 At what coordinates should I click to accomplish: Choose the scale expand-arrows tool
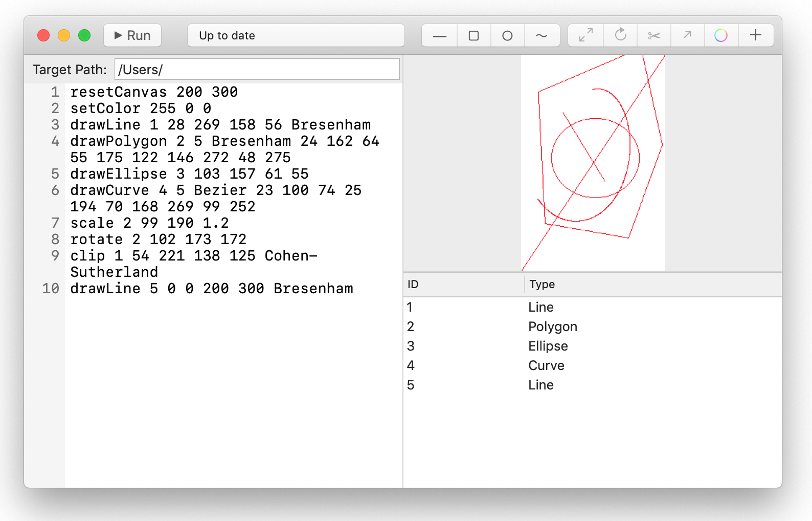(x=586, y=35)
